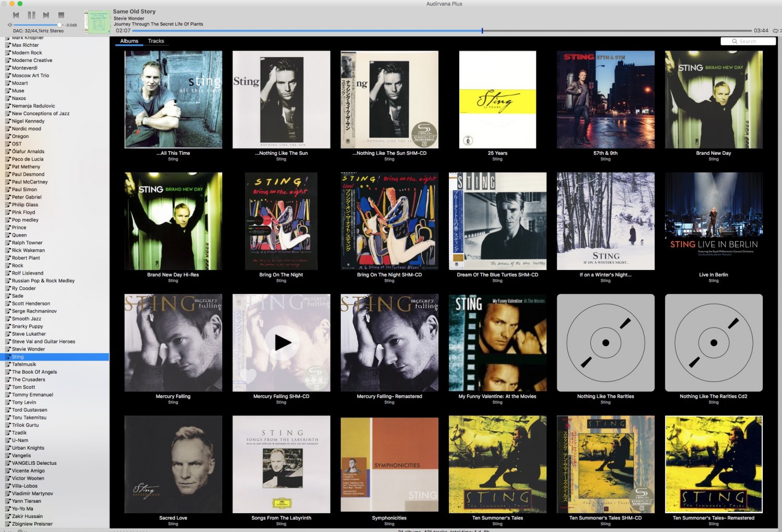
Task: Click the playlist icon next to Paul McCartney
Action: click(7, 182)
